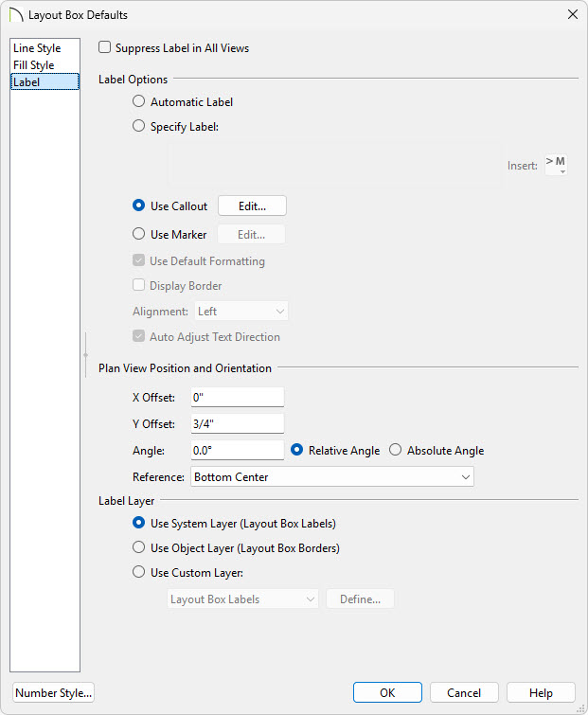
Task: Click the Angle input field
Action: click(238, 450)
